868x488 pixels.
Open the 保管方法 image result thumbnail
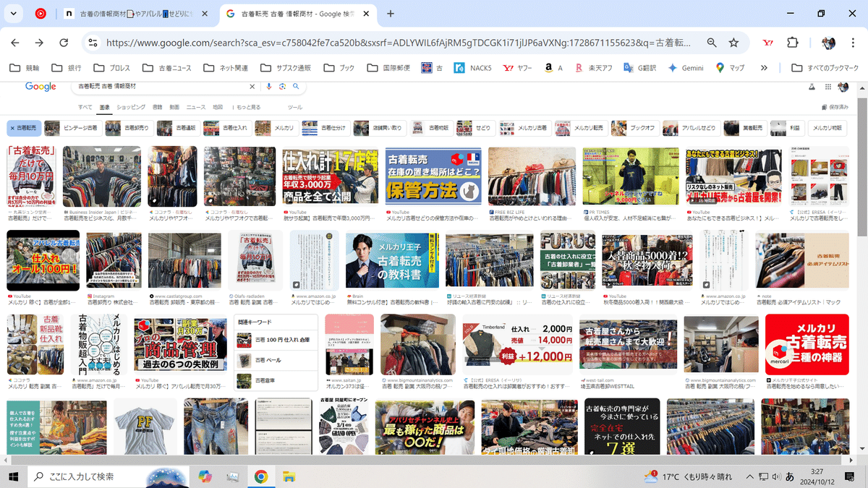tap(433, 176)
